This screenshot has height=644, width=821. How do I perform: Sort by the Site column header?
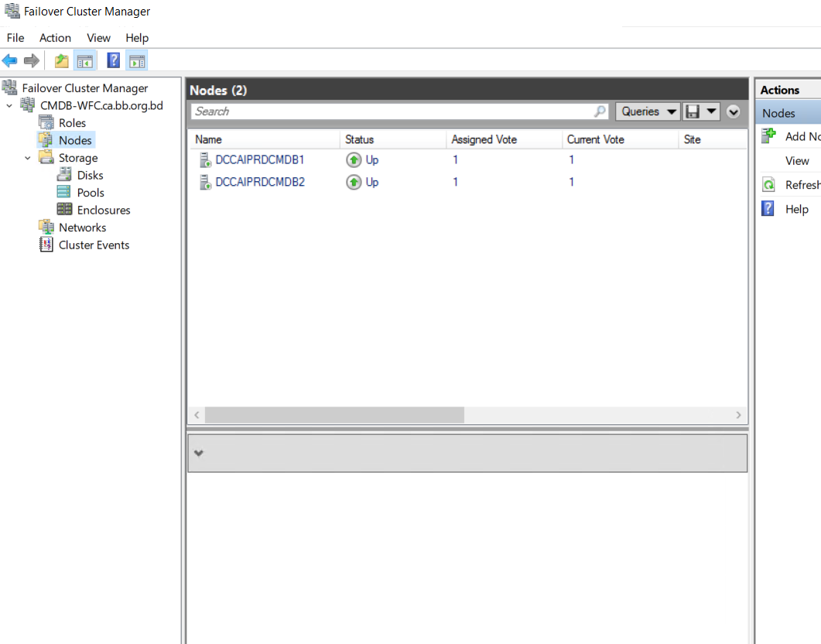pos(713,139)
